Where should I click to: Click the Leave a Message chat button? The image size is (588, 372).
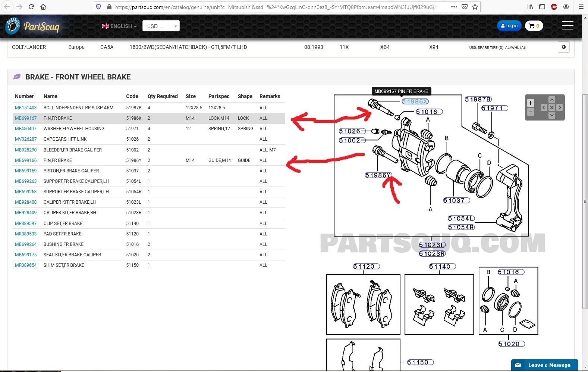coord(544,365)
